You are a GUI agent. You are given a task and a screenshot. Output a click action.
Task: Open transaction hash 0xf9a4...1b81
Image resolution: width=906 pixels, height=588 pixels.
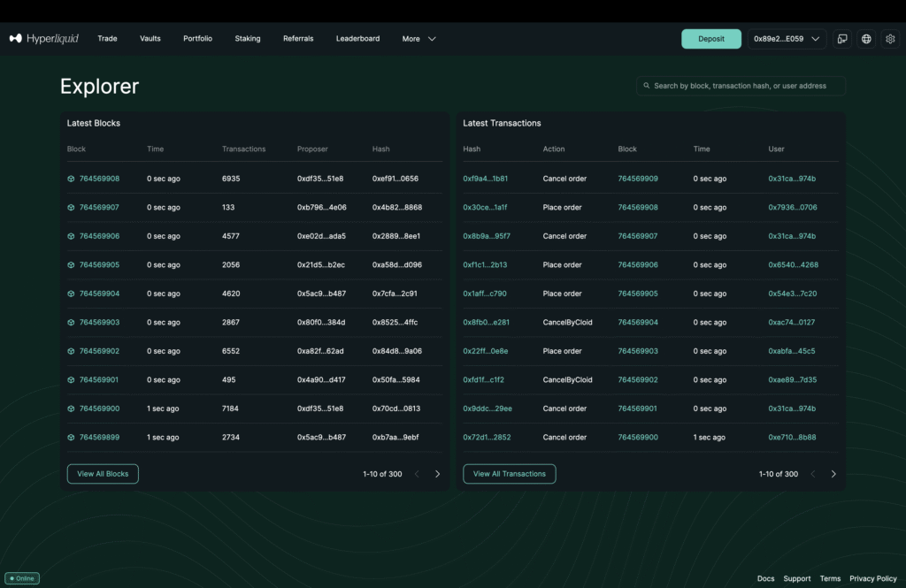tap(485, 179)
